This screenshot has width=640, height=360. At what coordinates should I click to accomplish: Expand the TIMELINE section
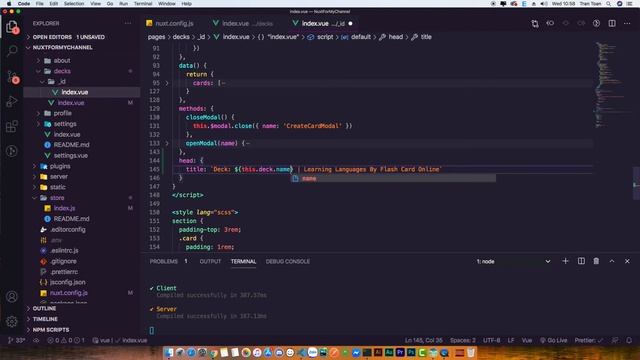pos(45,319)
